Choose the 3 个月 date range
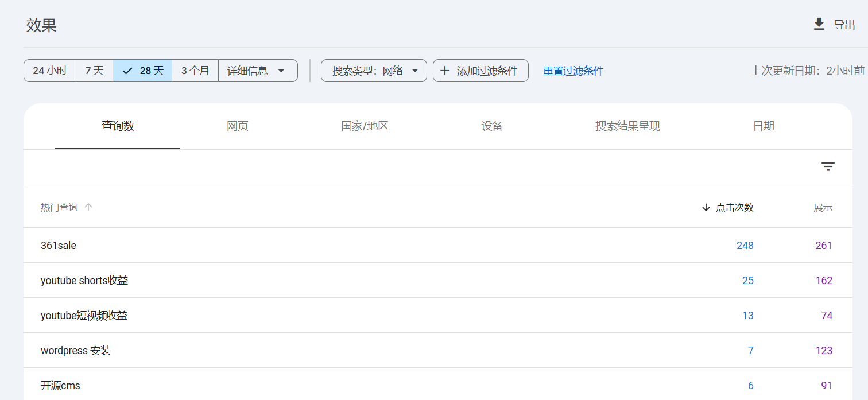 [195, 71]
